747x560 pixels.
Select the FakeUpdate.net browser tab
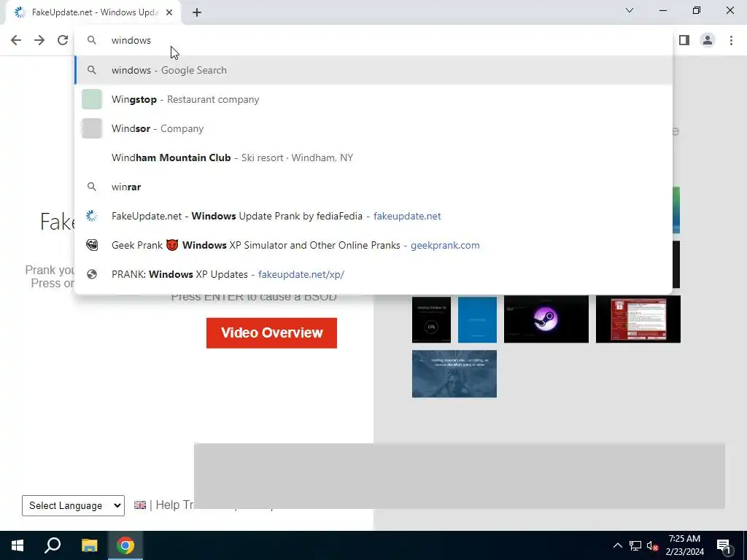(x=93, y=13)
